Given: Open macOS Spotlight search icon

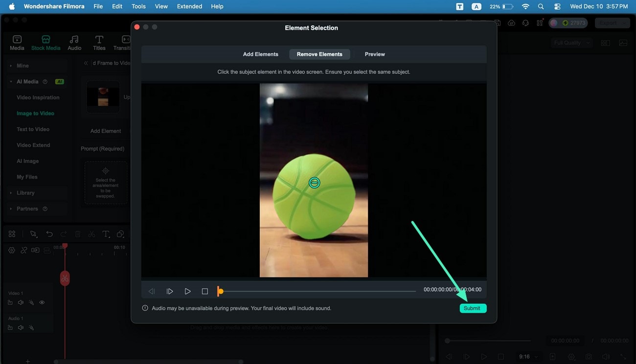Looking at the screenshot, I should click(x=541, y=6).
